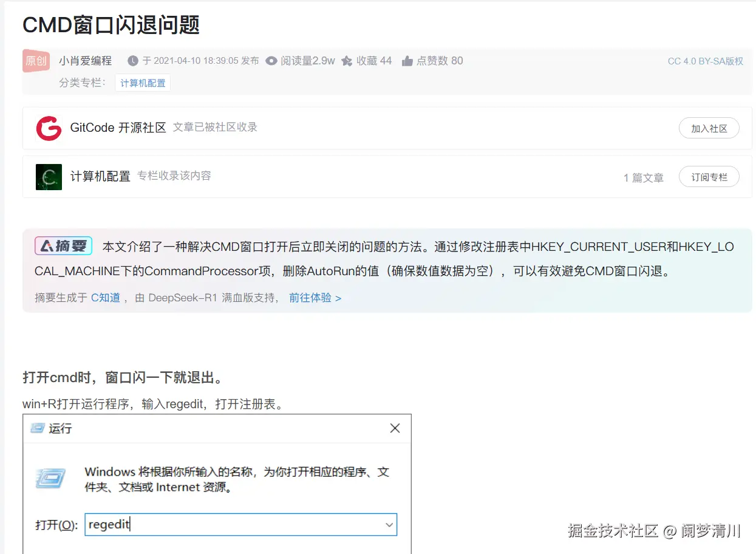Open the CC 4.0 BY-SA版权 link
The image size is (756, 554).
706,61
